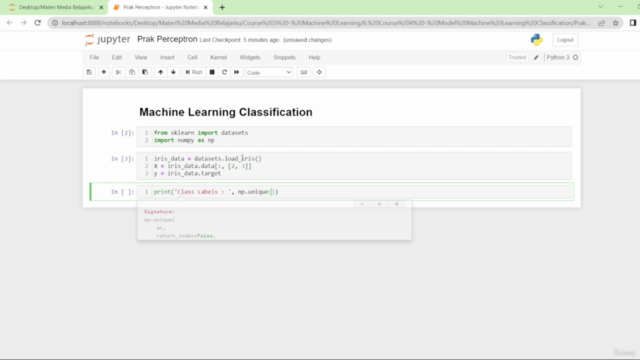
Task: Expand the tooltip with the plus button
Action: [x=379, y=204]
